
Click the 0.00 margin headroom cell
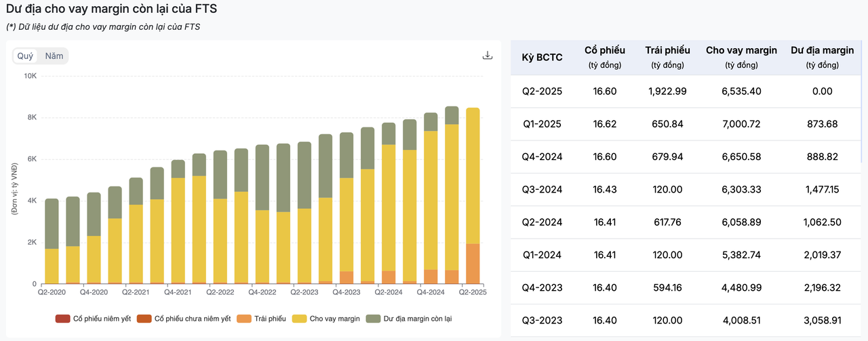(822, 91)
